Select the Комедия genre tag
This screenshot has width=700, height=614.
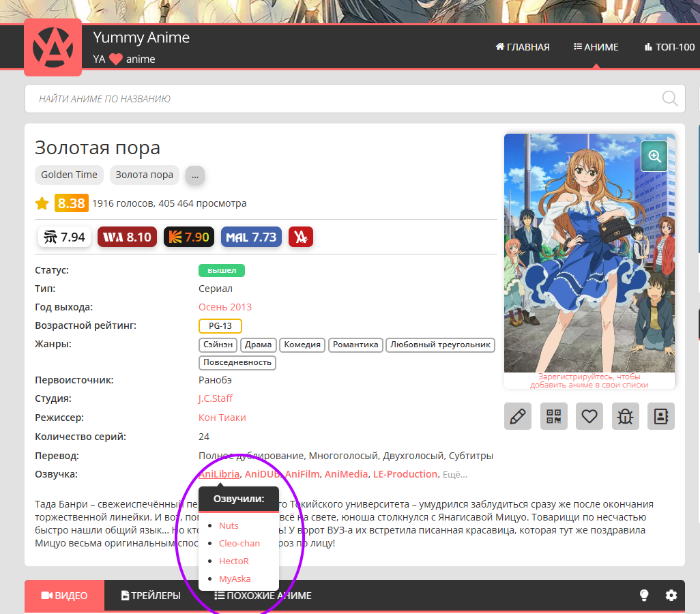coord(302,345)
